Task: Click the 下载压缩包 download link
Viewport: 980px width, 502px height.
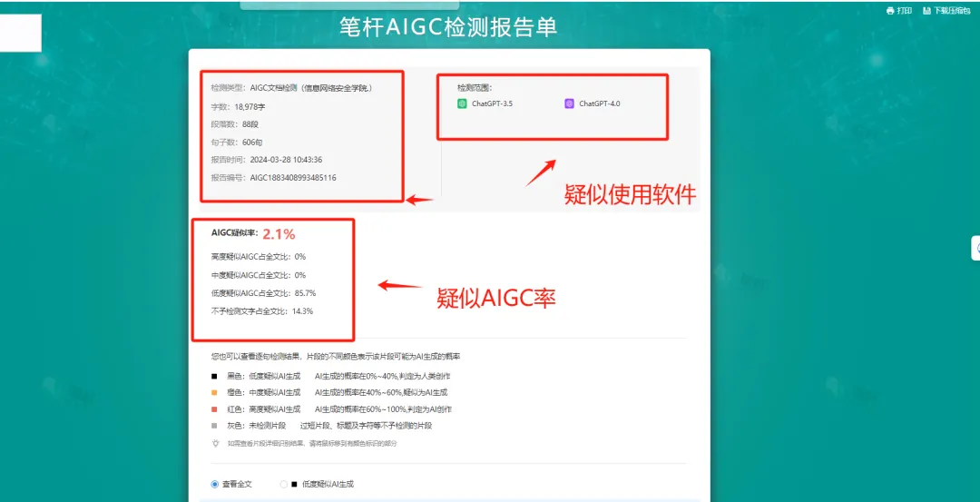Action: point(952,11)
